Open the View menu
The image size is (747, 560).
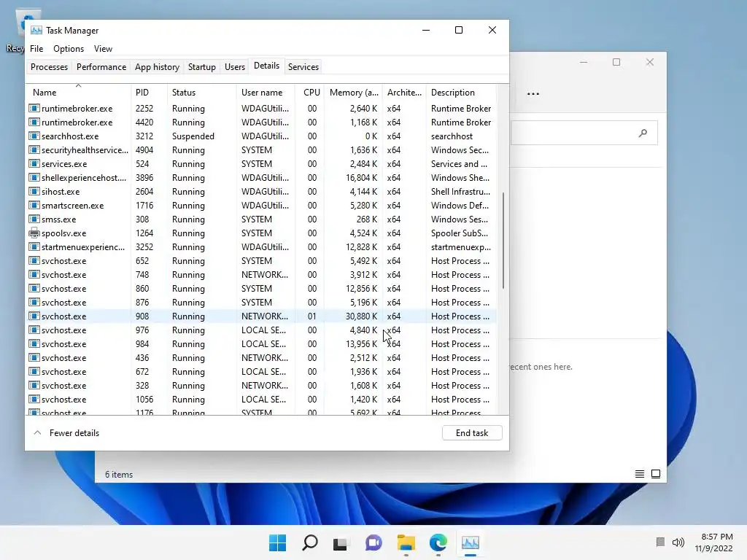point(103,49)
